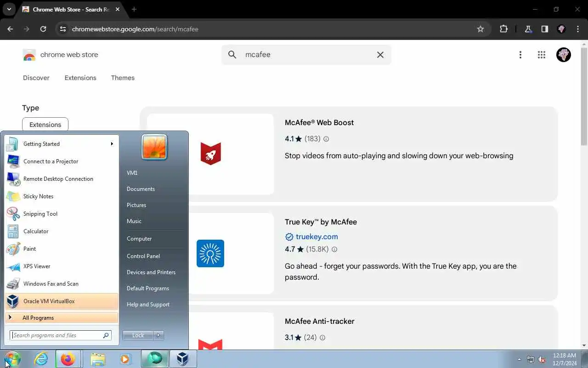Reload the Chrome Web Store page
This screenshot has height=368, width=588.
click(x=43, y=29)
